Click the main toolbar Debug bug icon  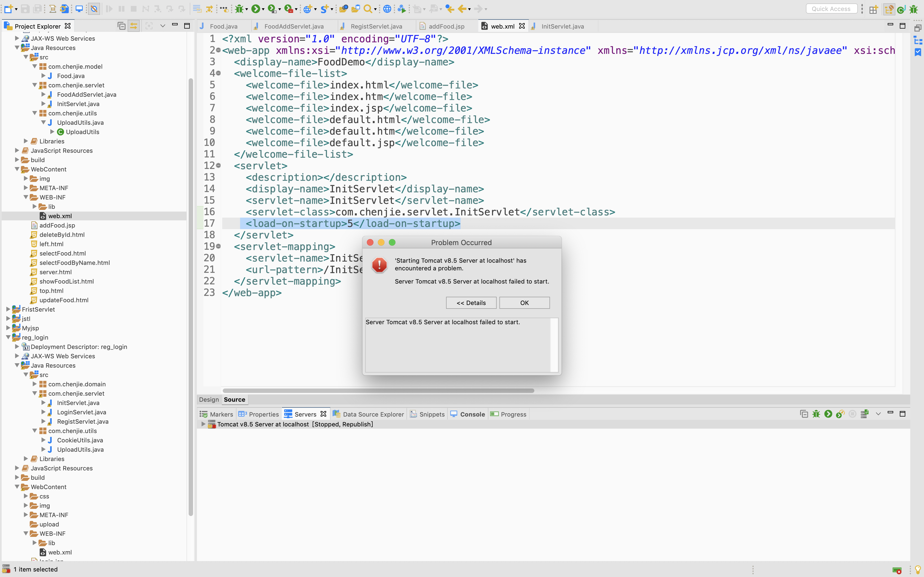coord(239,9)
